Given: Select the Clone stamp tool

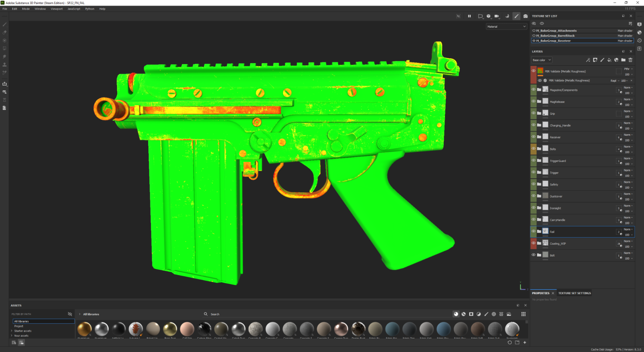Looking at the screenshot, I should [x=4, y=64].
